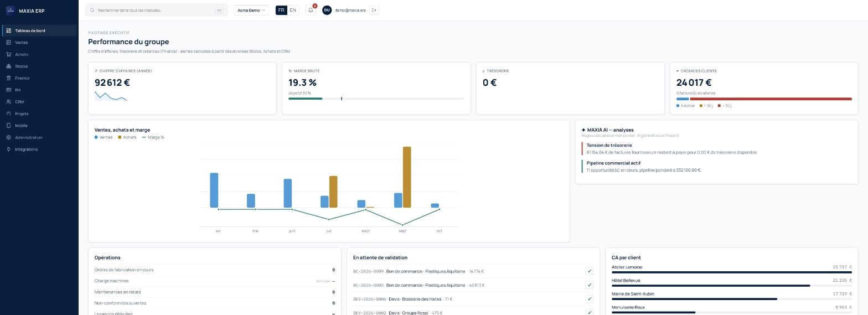Click the Finance bank icon

pos(9,78)
